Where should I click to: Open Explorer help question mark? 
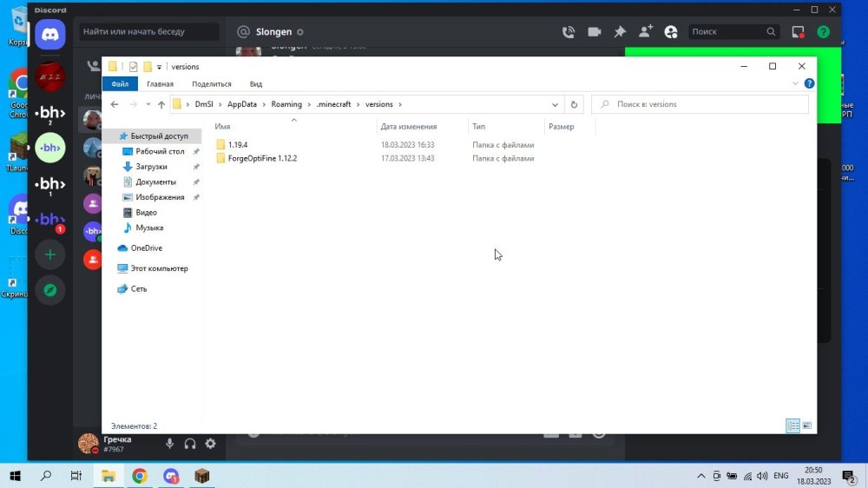point(809,83)
